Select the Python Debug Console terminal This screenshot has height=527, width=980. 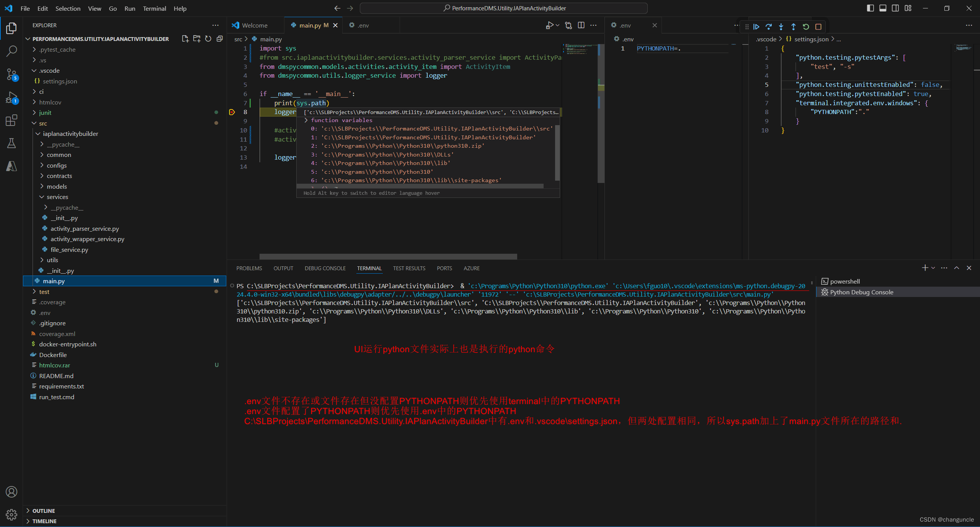(x=861, y=292)
